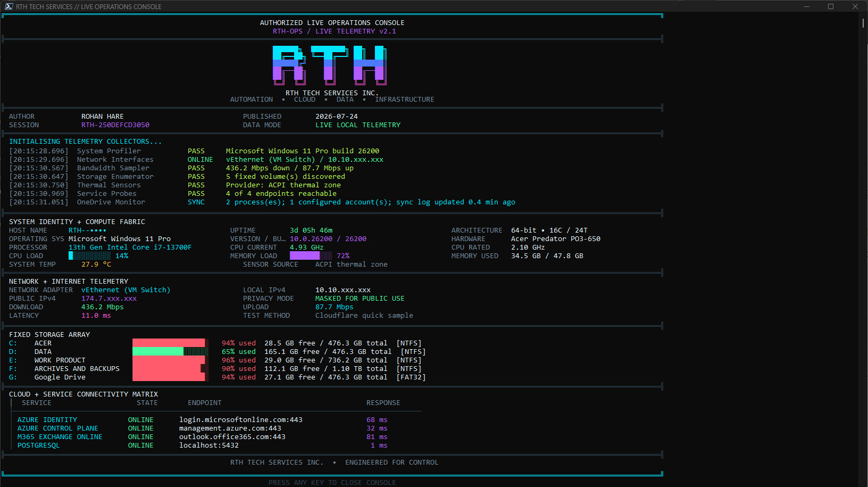Click the published date 2026-07-24

pyautogui.click(x=337, y=117)
